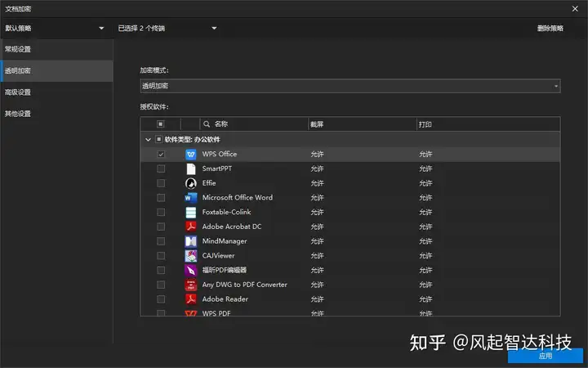This screenshot has height=368, width=588.
Task: Click the MindManager icon
Action: pyautogui.click(x=191, y=241)
